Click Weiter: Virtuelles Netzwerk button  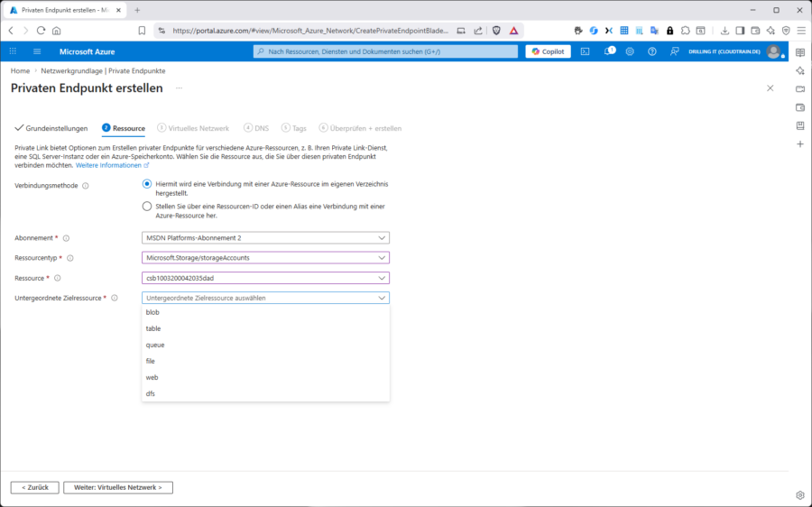click(x=118, y=487)
